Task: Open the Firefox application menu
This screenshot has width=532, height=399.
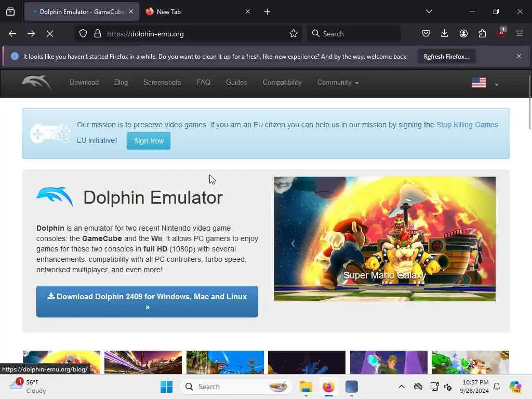Action: (520, 33)
